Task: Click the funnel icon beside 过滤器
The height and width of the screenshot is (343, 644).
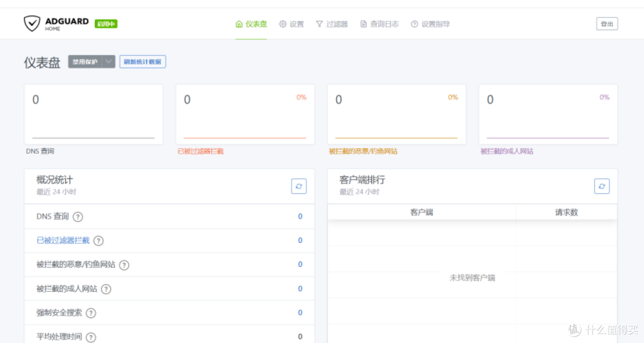Action: pyautogui.click(x=319, y=24)
